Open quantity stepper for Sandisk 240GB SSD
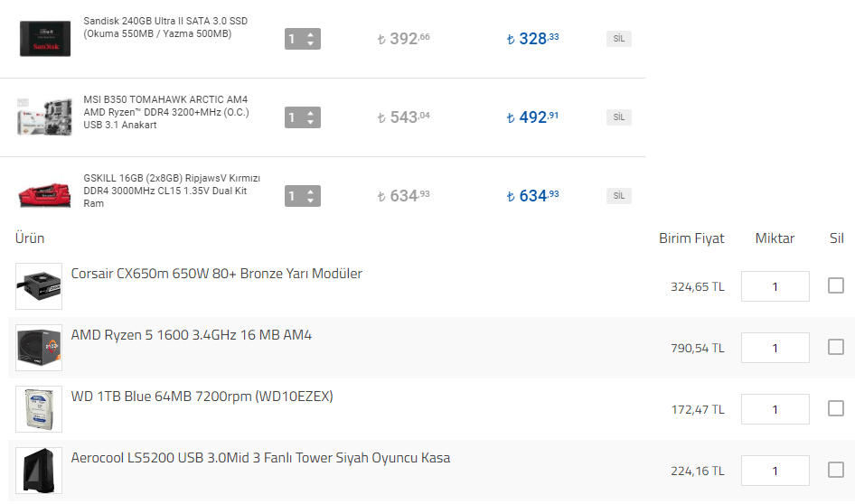The height and width of the screenshot is (504, 855). tap(303, 39)
